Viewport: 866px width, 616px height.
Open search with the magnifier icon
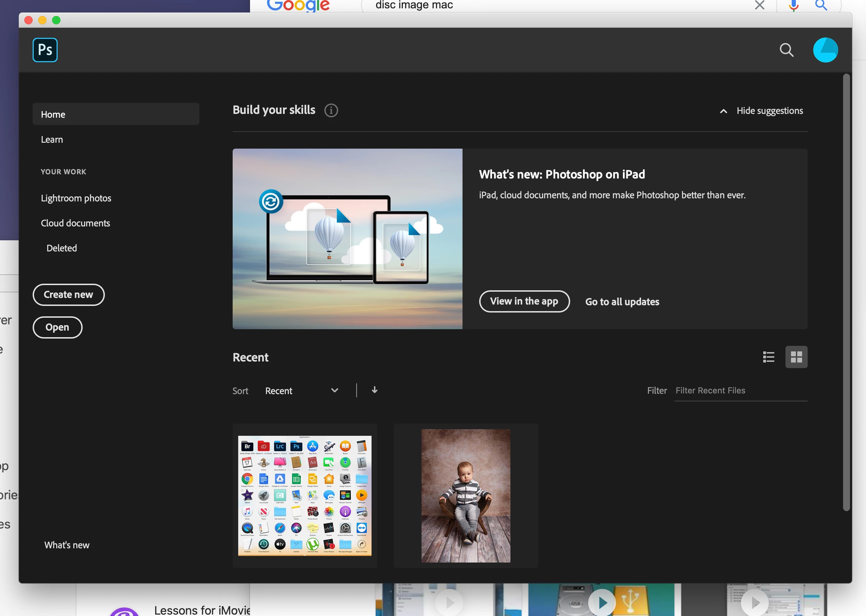coord(786,50)
